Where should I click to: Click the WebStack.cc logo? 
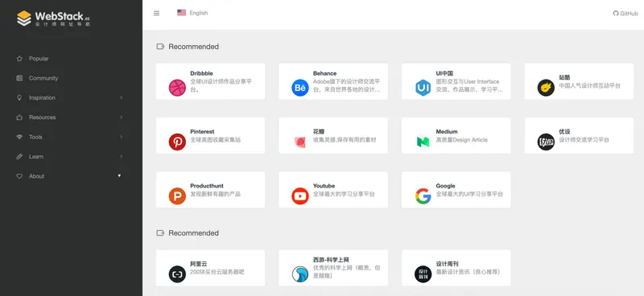pos(53,18)
